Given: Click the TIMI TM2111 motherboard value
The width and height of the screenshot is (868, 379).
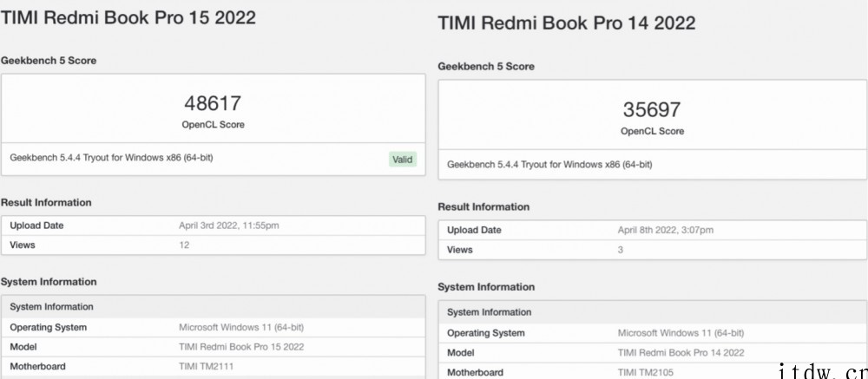Looking at the screenshot, I should (x=207, y=367).
